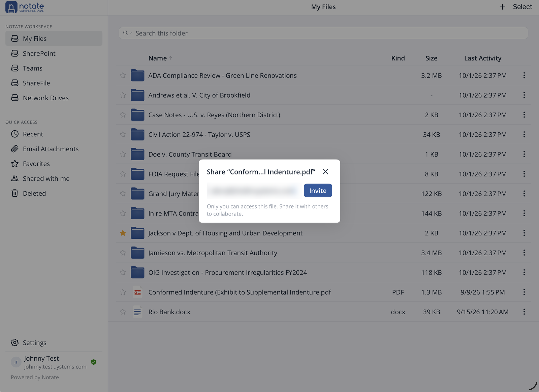Open Teams workspace
Screen dimensions: 539x392
pos(54,68)
